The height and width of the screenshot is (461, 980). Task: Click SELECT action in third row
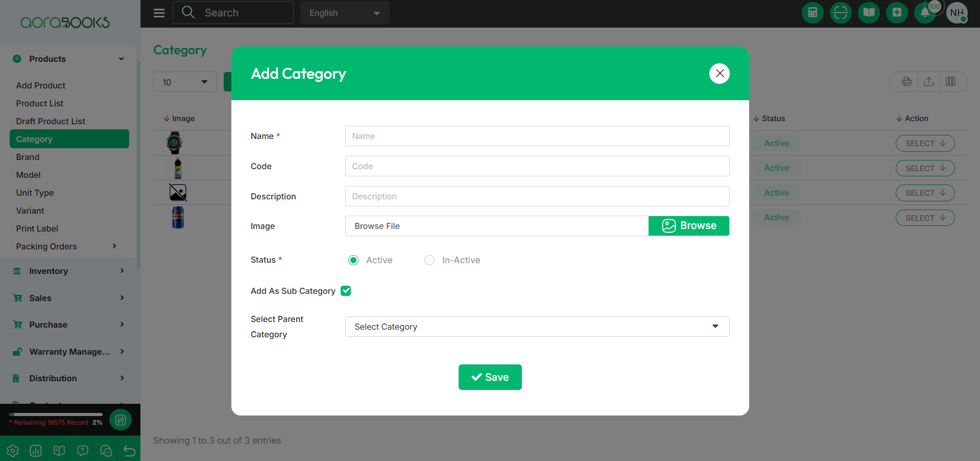tap(925, 193)
